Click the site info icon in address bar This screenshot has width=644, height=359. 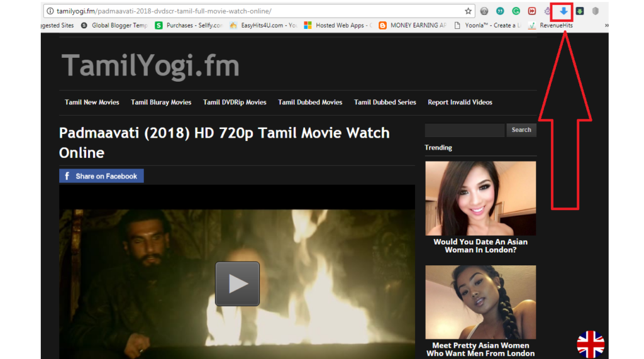pos(50,11)
